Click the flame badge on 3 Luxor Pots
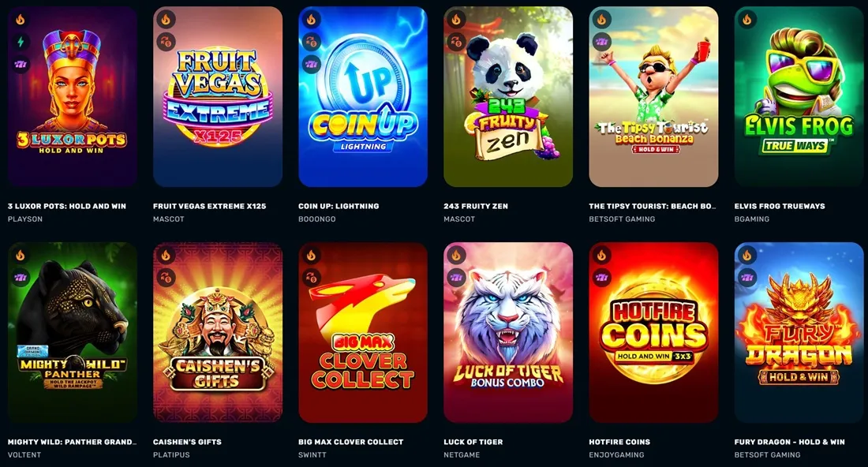Image resolution: width=868 pixels, height=467 pixels. 21,20
